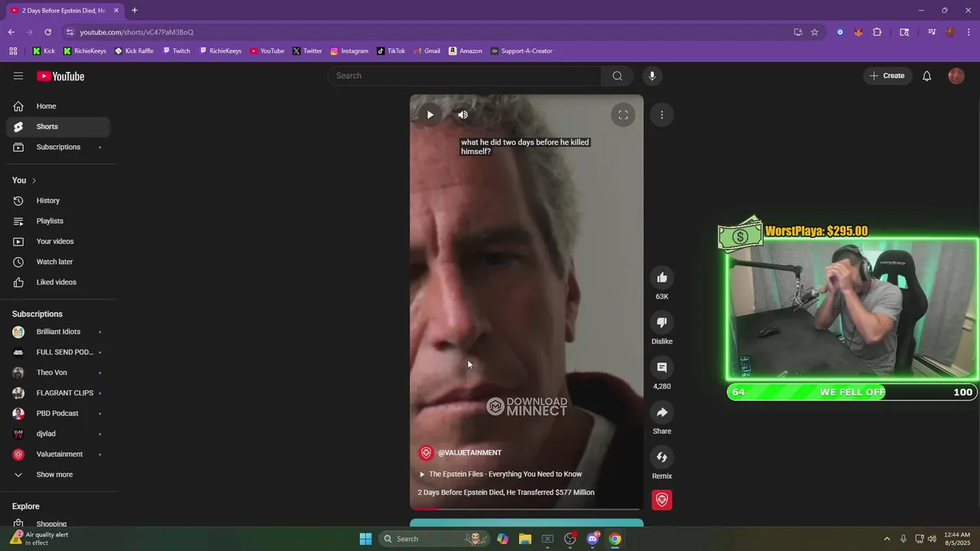The image size is (980, 551).
Task: Click the browser back arrow
Action: [x=11, y=32]
